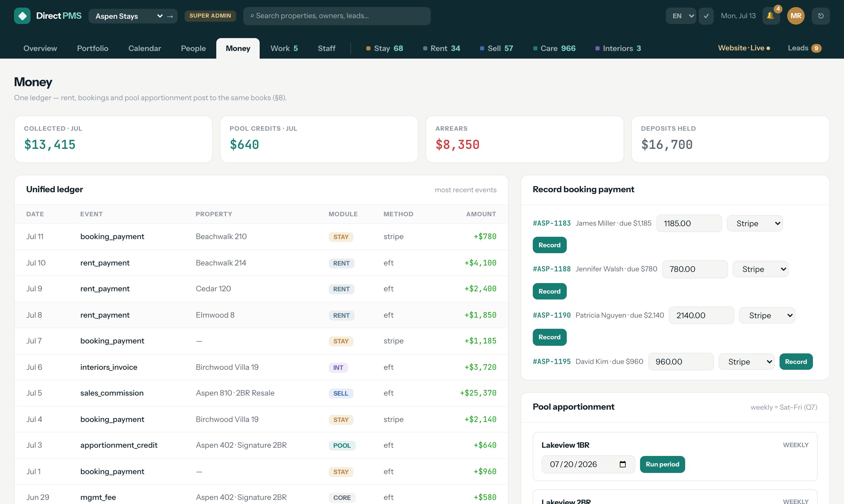Viewport: 844px width, 504px height.
Task: Click the search properties, owners, leads field
Action: coord(337,16)
